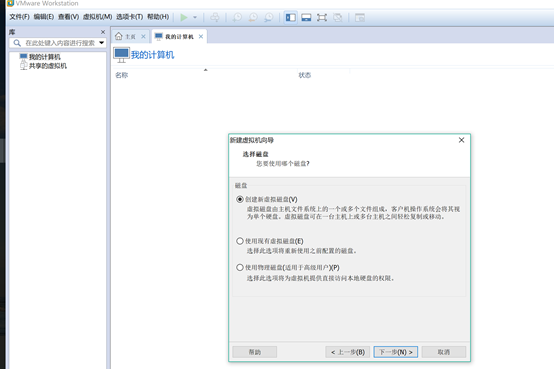Open the 编辑(E) menu
The width and height of the screenshot is (554, 369).
pyautogui.click(x=43, y=17)
